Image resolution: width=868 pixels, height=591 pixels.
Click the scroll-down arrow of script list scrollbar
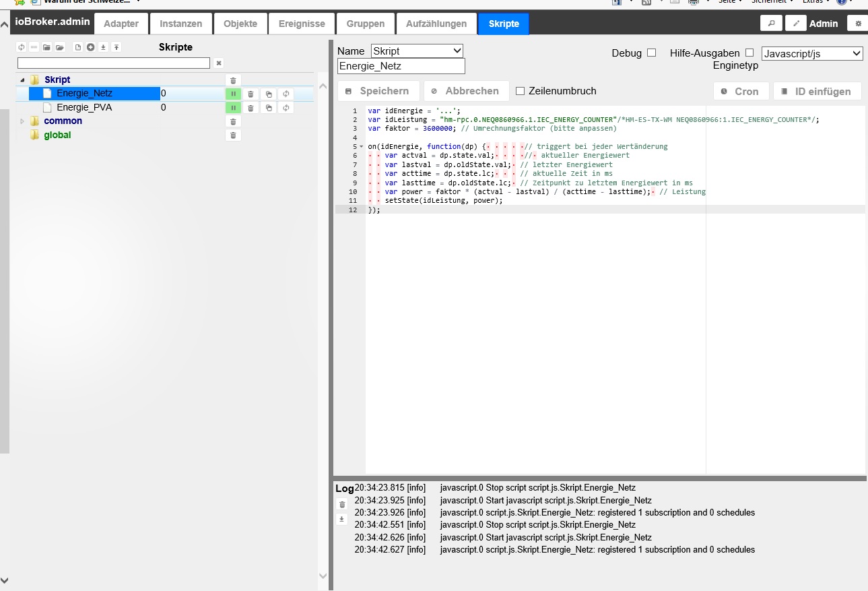point(322,576)
